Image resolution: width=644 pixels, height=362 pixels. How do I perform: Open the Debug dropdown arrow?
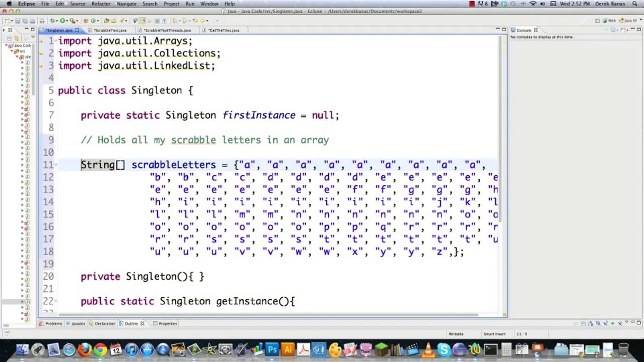coord(57,21)
